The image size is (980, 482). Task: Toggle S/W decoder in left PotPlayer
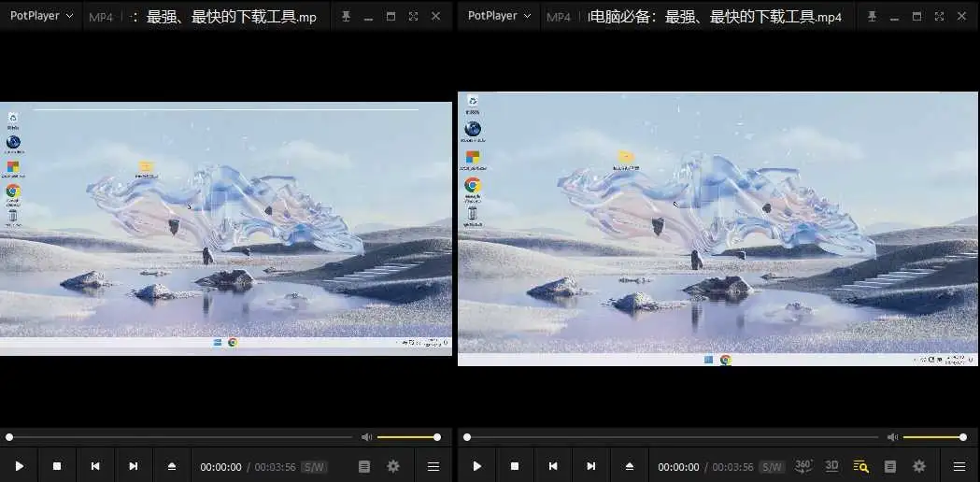[x=314, y=467]
